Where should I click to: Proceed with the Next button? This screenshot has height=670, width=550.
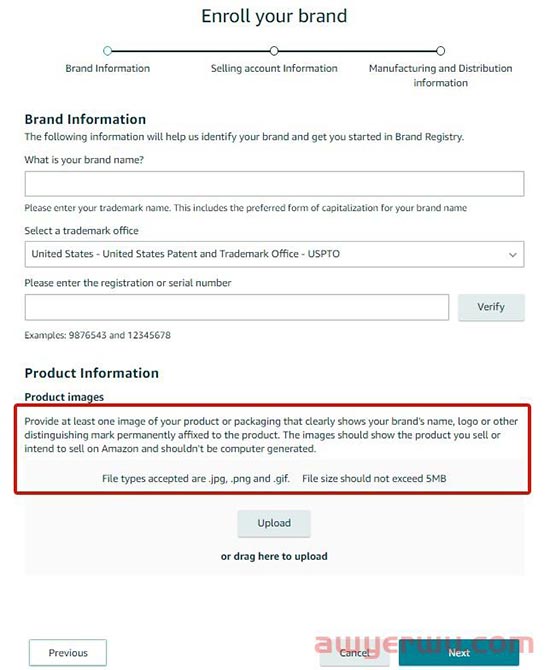click(x=459, y=652)
